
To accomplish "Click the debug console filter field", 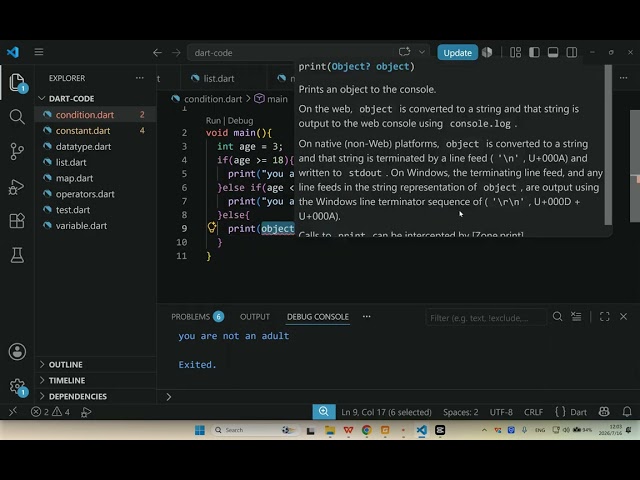I will click(x=486, y=318).
